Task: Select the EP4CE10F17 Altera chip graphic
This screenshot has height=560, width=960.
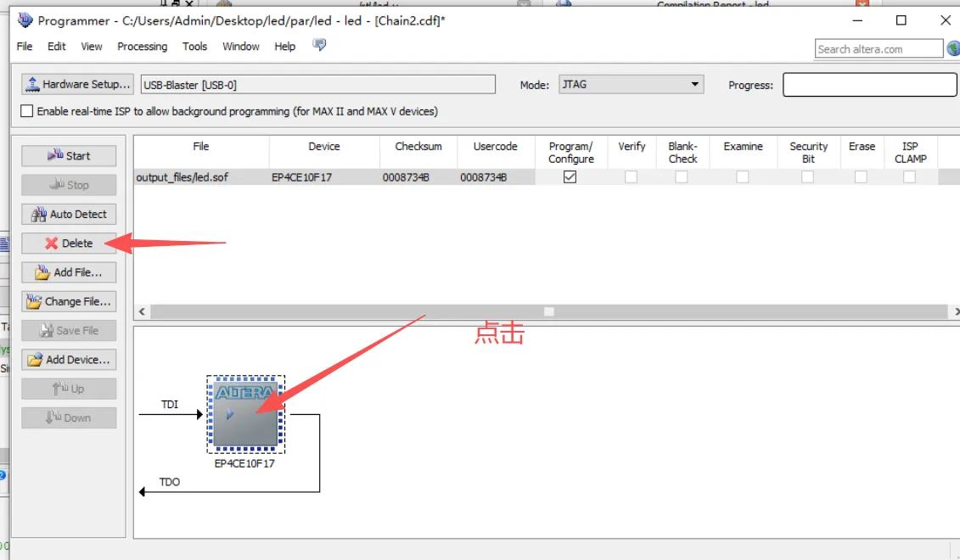Action: [x=245, y=414]
